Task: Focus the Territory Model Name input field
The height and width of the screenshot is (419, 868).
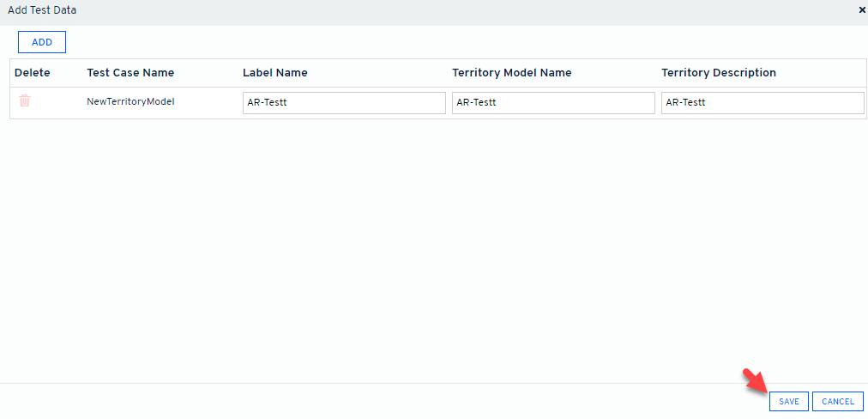Action: [553, 103]
